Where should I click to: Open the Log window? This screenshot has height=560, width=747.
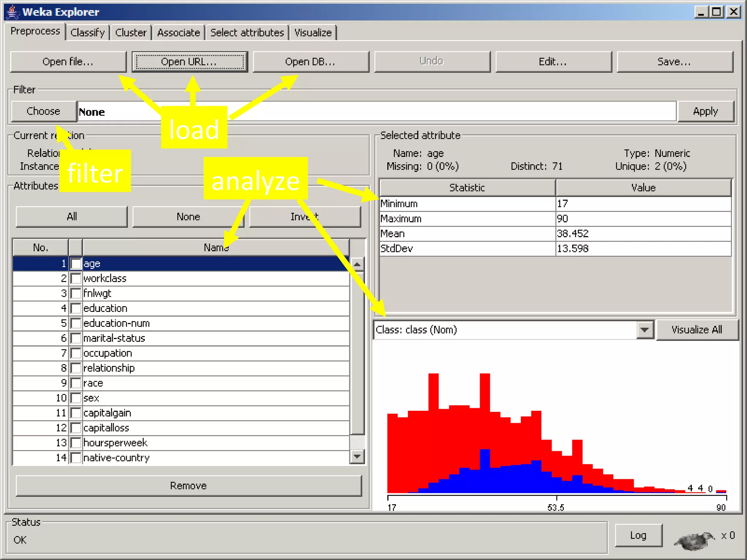tap(638, 536)
